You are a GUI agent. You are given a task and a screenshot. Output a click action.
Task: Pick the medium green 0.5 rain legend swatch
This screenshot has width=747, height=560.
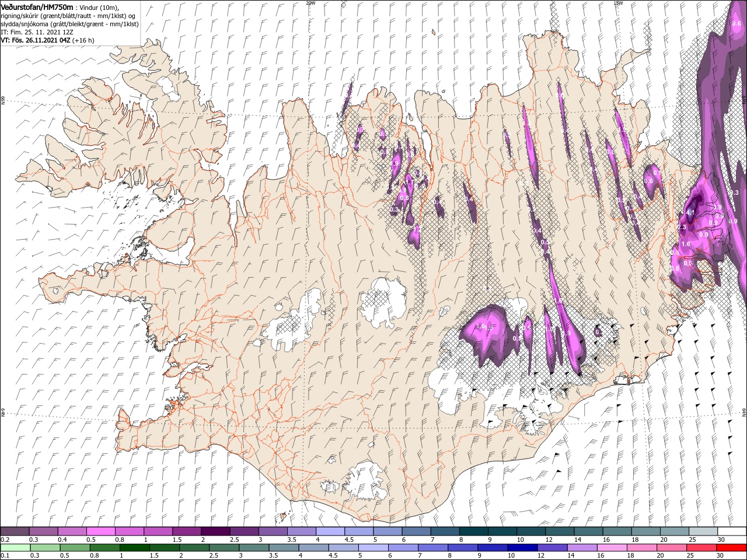[74, 548]
